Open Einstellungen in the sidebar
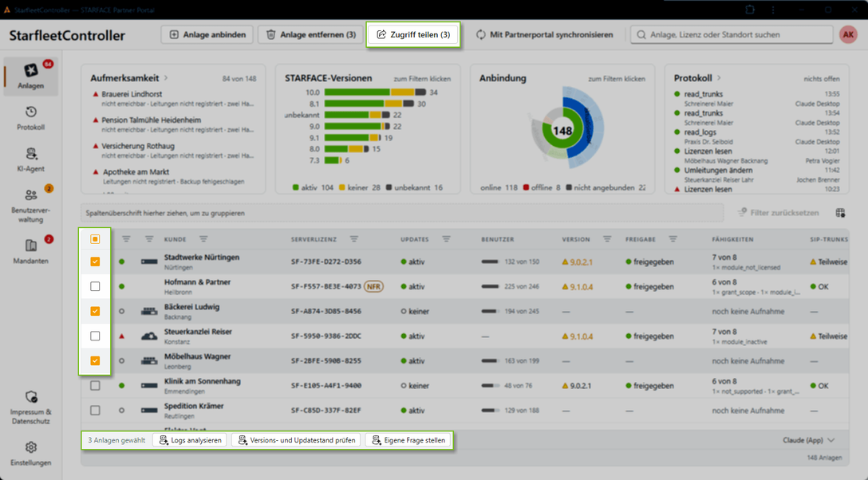This screenshot has height=480, width=868. point(31,454)
